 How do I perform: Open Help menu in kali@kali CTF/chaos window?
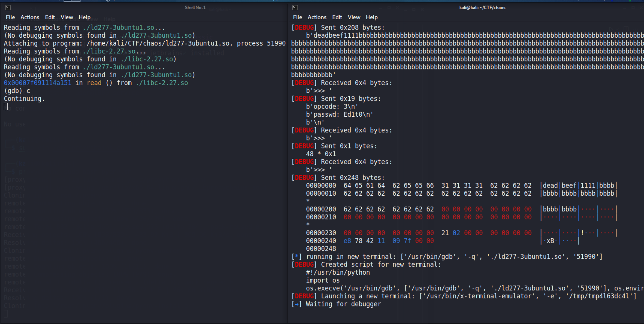(x=372, y=17)
